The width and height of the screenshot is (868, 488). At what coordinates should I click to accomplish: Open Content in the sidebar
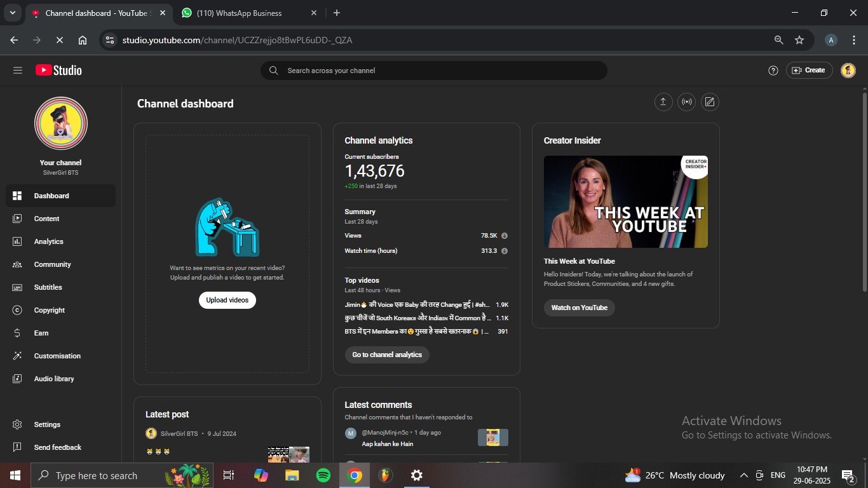pos(60,219)
